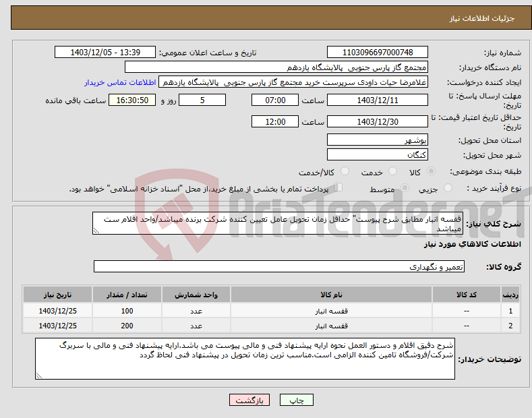This screenshot has width=532, height=418.
Task: Click the گروه کالا field تعمیر و نگهداری
Action: tap(279, 267)
